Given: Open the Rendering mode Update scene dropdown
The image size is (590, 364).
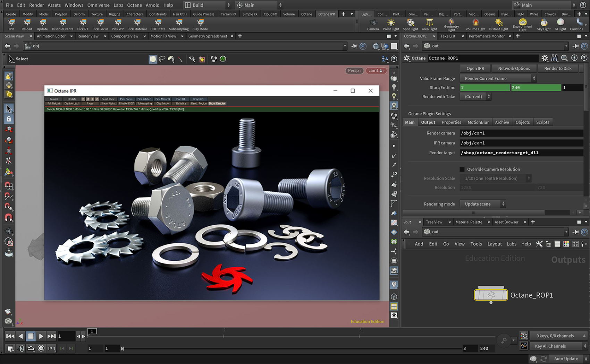Looking at the screenshot, I should point(482,204).
